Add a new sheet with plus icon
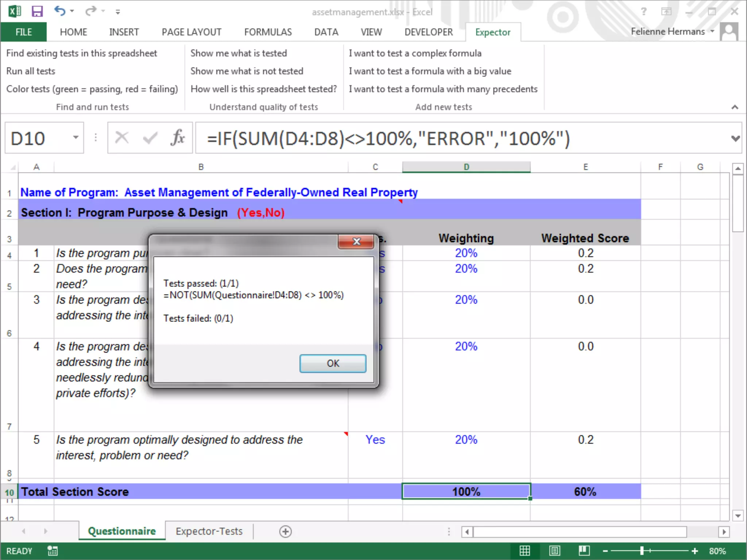This screenshot has height=560, width=747. pos(285,531)
